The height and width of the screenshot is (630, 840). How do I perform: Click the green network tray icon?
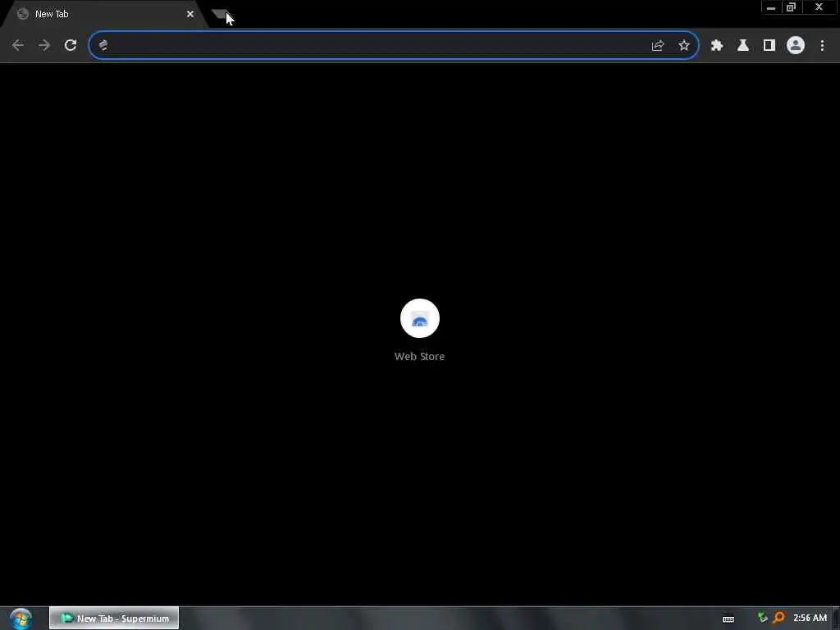762,618
